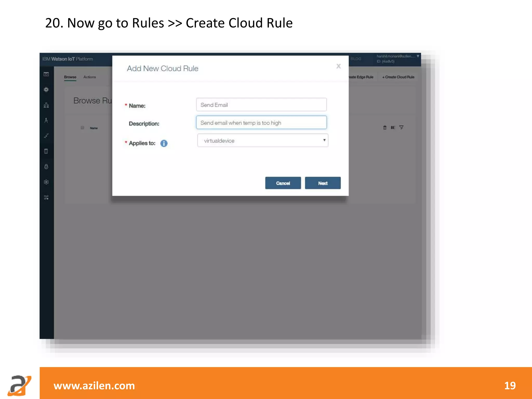The width and height of the screenshot is (532, 399).
Task: Click the Cancel button
Action: (283, 183)
